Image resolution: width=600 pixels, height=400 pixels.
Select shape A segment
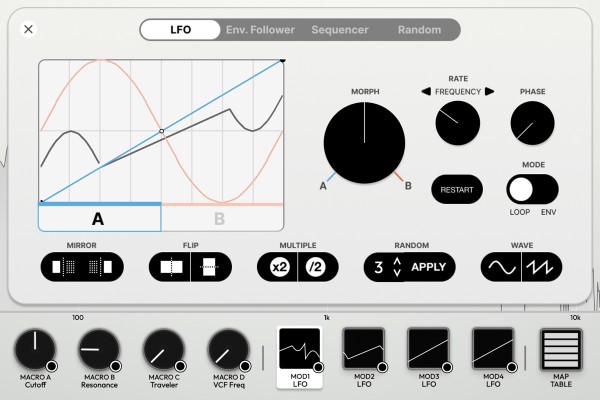tap(99, 218)
